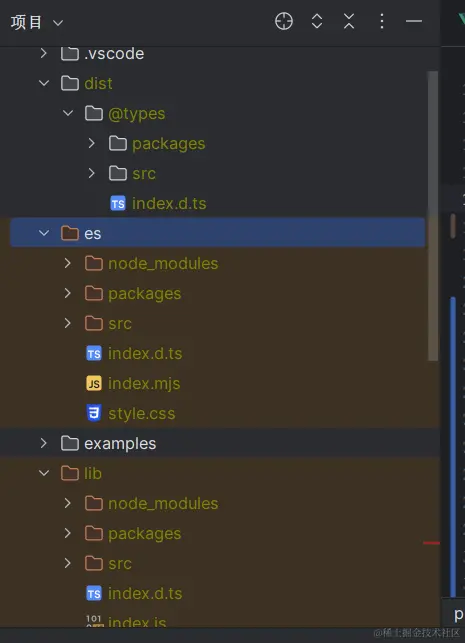Click the CSS icon next to style.css

tap(94, 413)
